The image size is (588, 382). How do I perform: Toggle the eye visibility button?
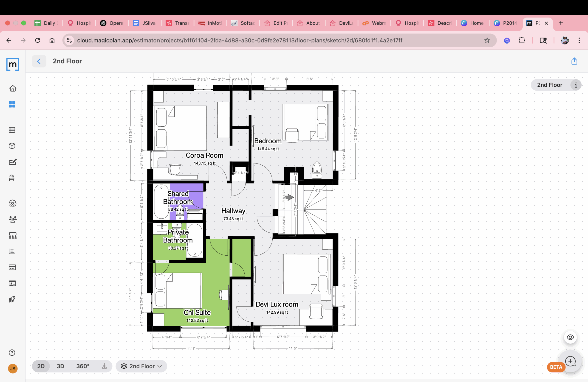click(570, 337)
